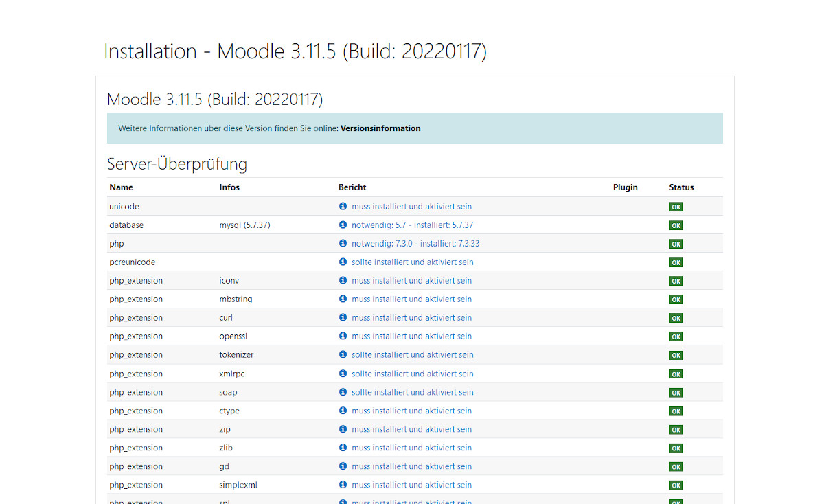Screen dimensions: 824x504
Task: Click OK status badge in iconv row
Action: (676, 281)
